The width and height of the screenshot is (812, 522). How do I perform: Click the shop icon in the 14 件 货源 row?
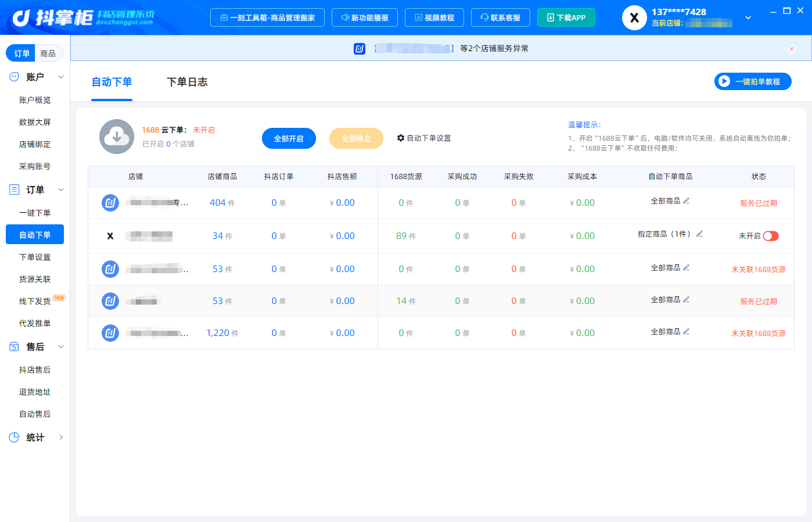110,301
